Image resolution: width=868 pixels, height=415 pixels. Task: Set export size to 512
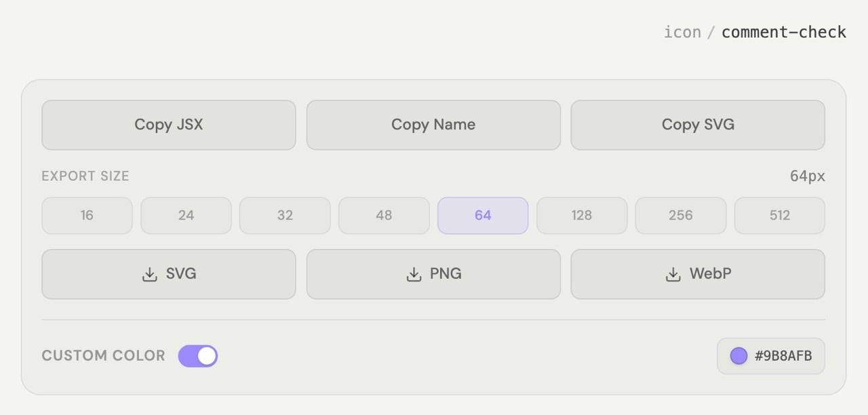(780, 216)
